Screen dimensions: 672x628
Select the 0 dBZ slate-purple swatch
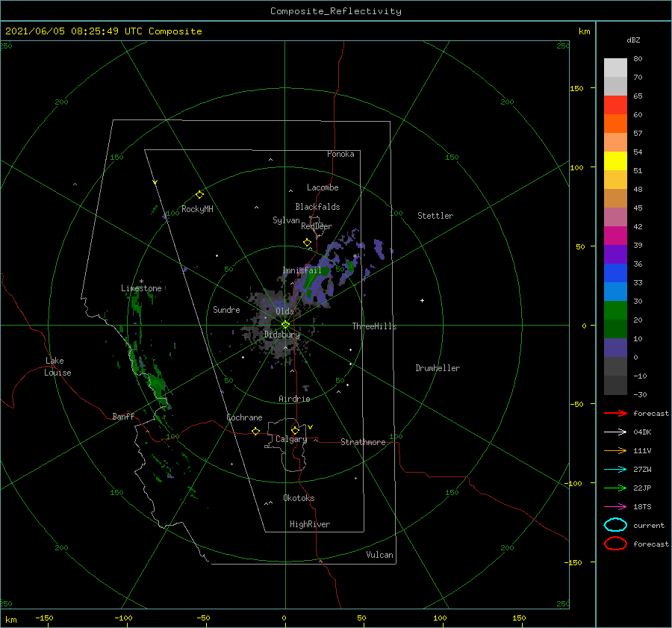point(615,348)
